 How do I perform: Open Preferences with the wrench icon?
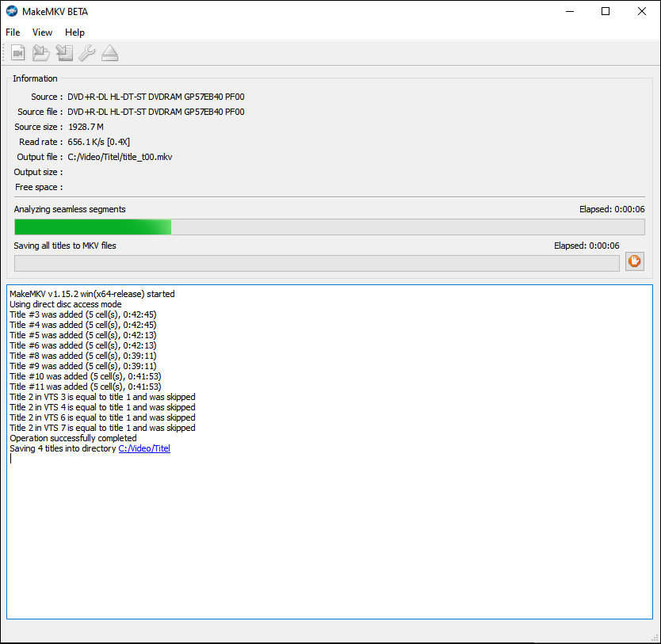(x=87, y=53)
